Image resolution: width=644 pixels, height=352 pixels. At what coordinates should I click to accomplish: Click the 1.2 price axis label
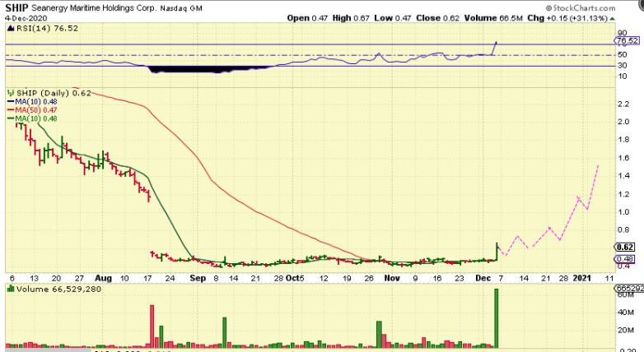[x=623, y=194]
